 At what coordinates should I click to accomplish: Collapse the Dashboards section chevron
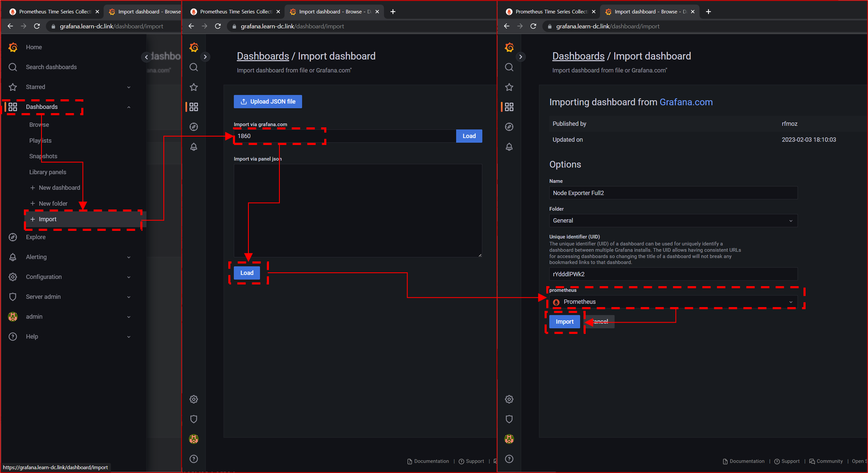pyautogui.click(x=129, y=107)
